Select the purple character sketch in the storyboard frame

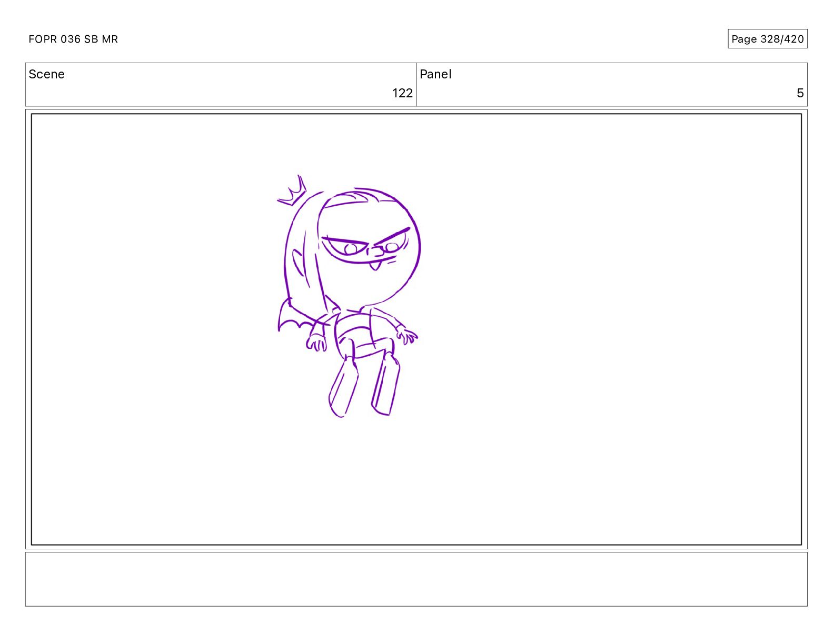[x=349, y=296]
